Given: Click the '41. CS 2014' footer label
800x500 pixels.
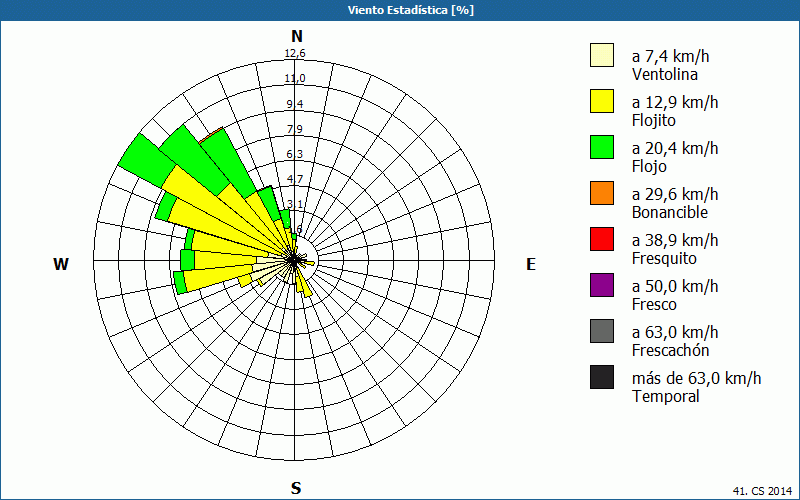Looking at the screenshot, I should click(763, 491).
